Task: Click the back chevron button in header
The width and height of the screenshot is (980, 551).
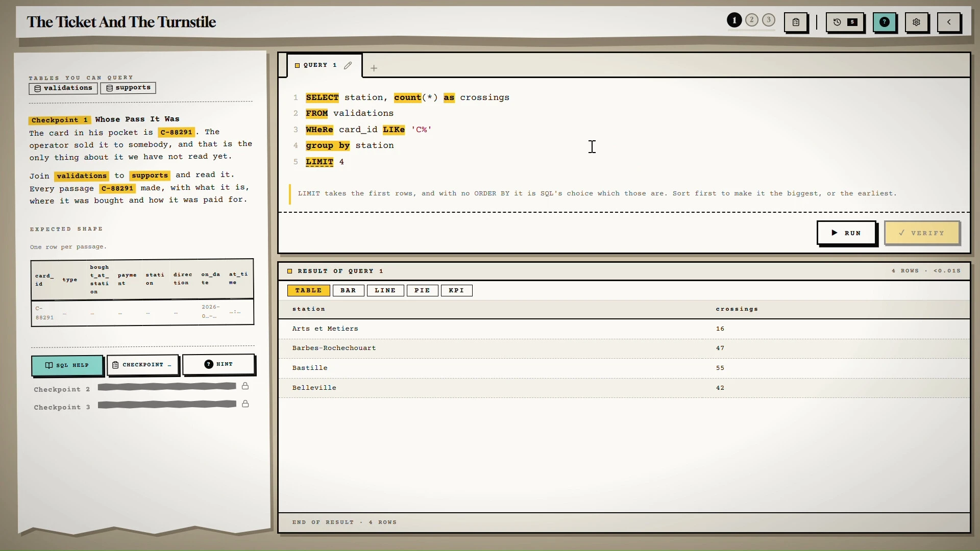Action: click(949, 22)
